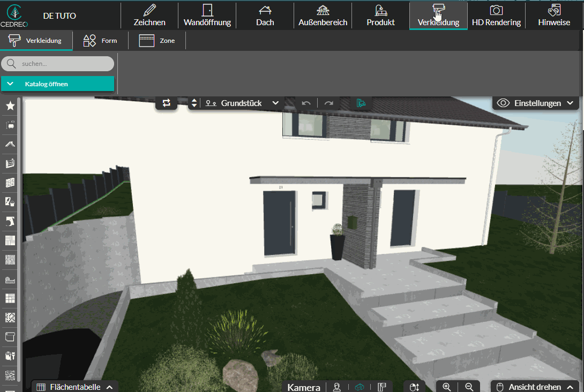The image size is (584, 392).
Task: Click into the suchen search field
Action: coord(64,64)
